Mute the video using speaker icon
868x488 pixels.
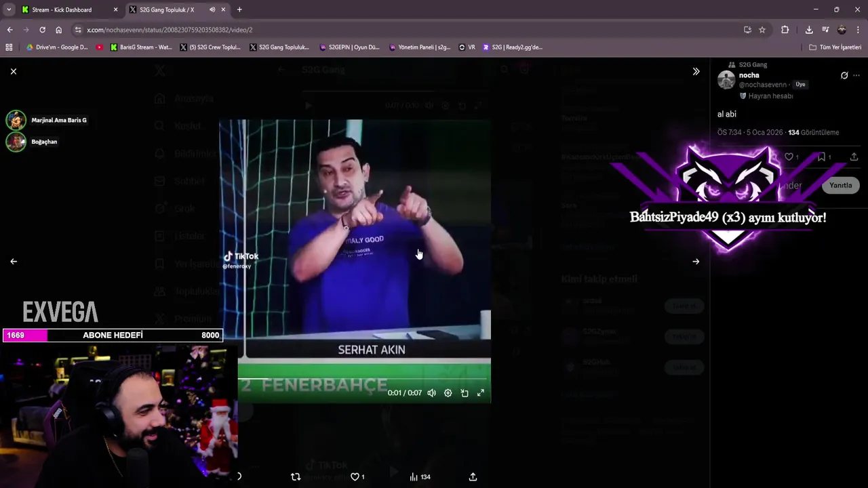(x=431, y=393)
